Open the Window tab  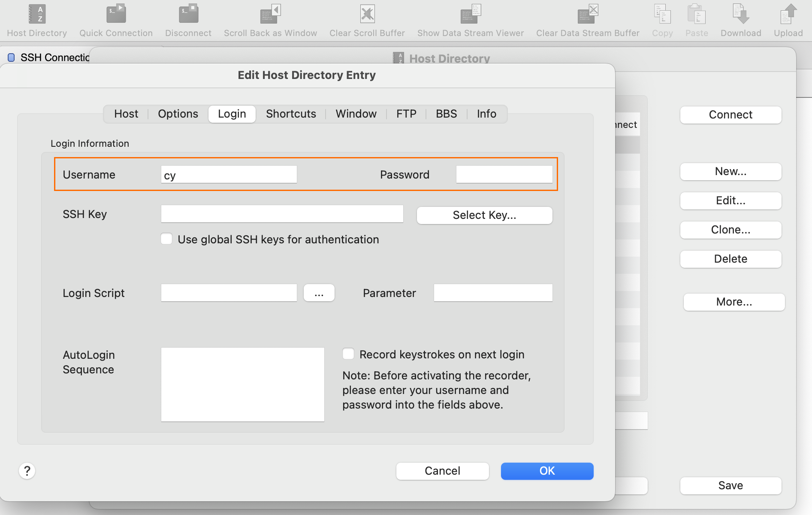pos(356,114)
